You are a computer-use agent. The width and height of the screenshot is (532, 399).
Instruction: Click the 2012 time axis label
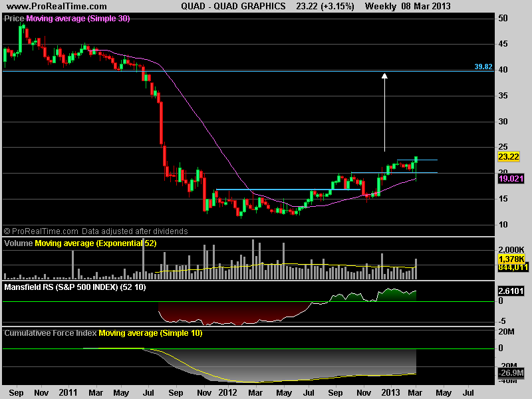(227, 393)
